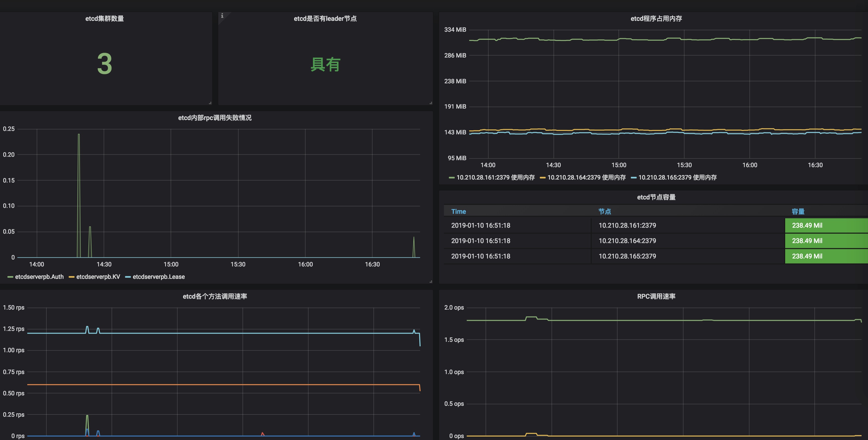Toggle the etcdserverpb.Auth legend series

[39, 277]
